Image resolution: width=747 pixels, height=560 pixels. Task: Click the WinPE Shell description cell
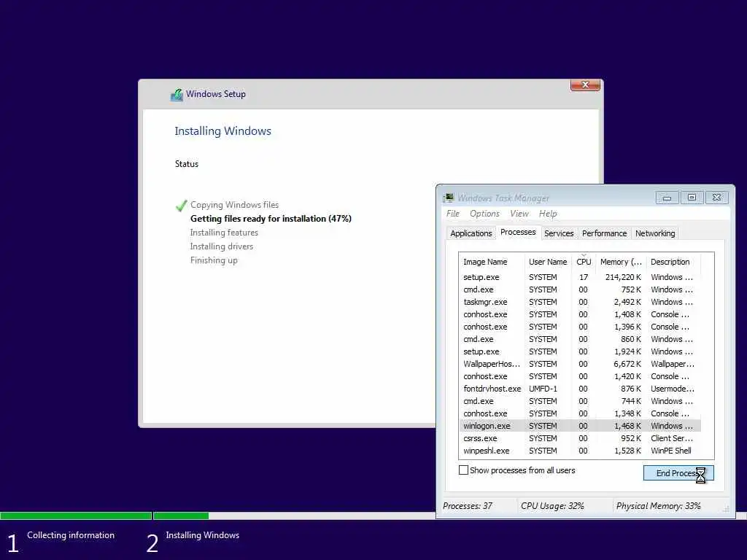671,451
